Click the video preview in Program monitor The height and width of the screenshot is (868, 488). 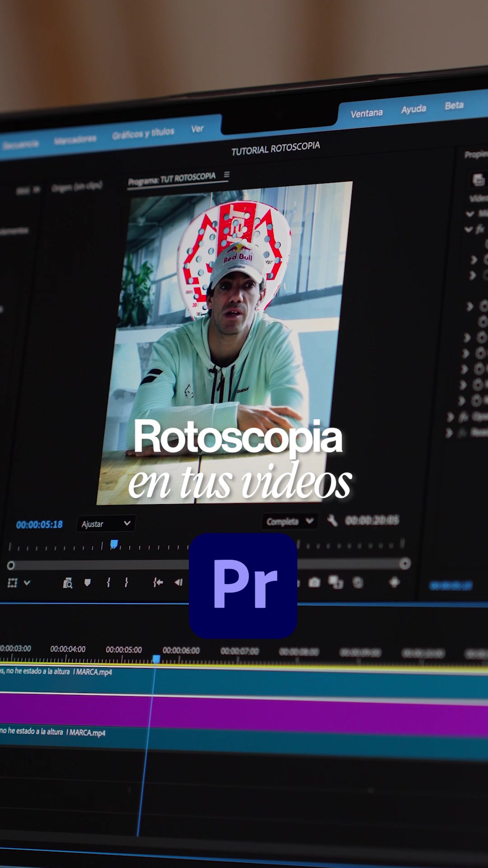pyautogui.click(x=225, y=344)
